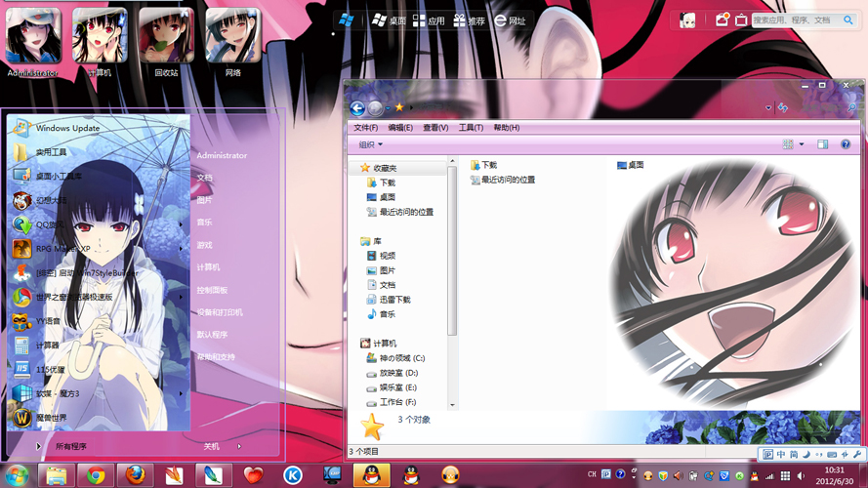Open 设备和打印机 from Start menu

[220, 312]
